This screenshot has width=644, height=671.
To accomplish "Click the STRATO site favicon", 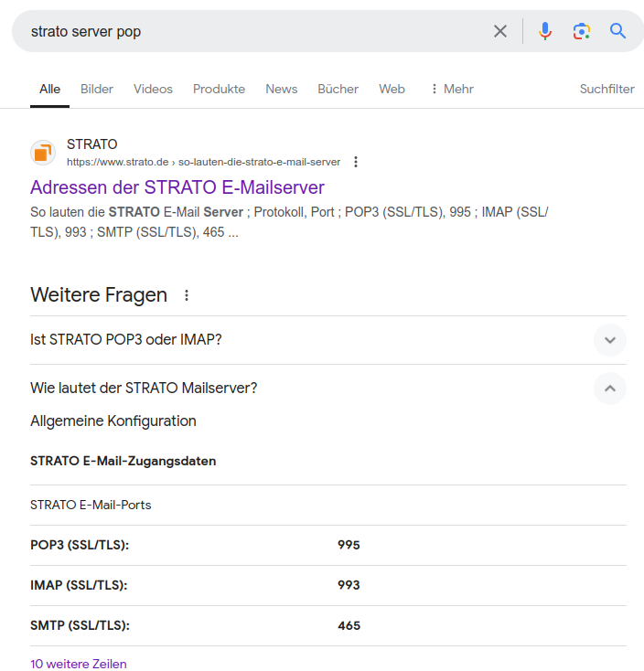I will coord(43,153).
